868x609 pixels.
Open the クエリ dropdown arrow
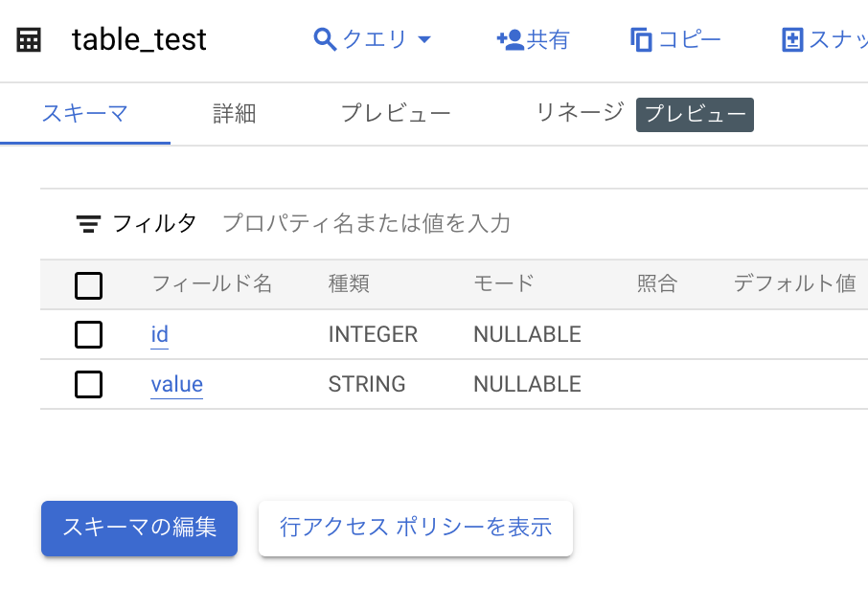point(425,40)
